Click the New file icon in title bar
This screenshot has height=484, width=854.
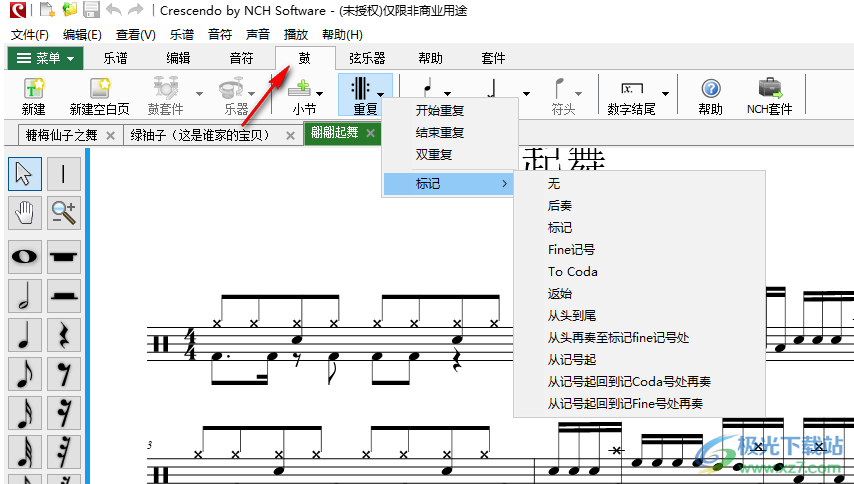coord(47,9)
